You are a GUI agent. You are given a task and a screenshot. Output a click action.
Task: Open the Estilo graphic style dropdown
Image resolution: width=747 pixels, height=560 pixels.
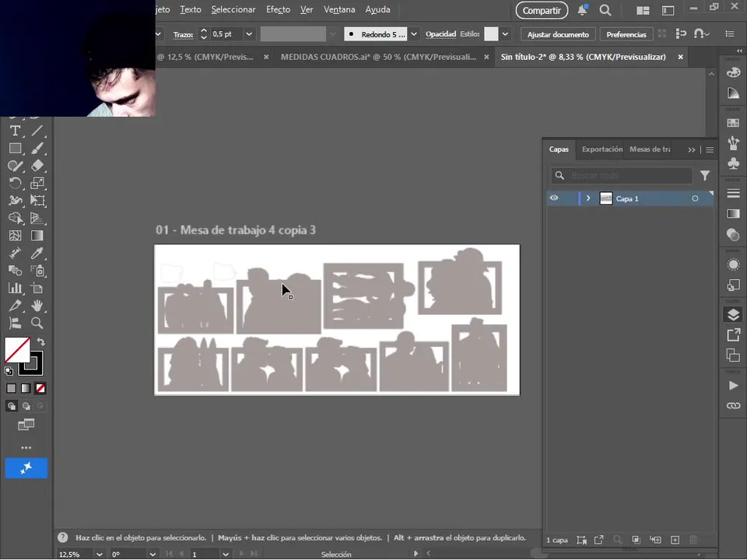[505, 34]
